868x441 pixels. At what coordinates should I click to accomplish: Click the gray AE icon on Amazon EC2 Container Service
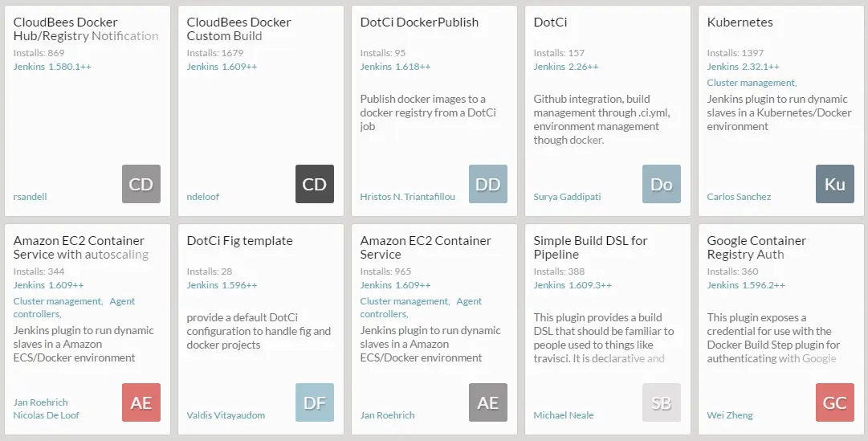(488, 402)
